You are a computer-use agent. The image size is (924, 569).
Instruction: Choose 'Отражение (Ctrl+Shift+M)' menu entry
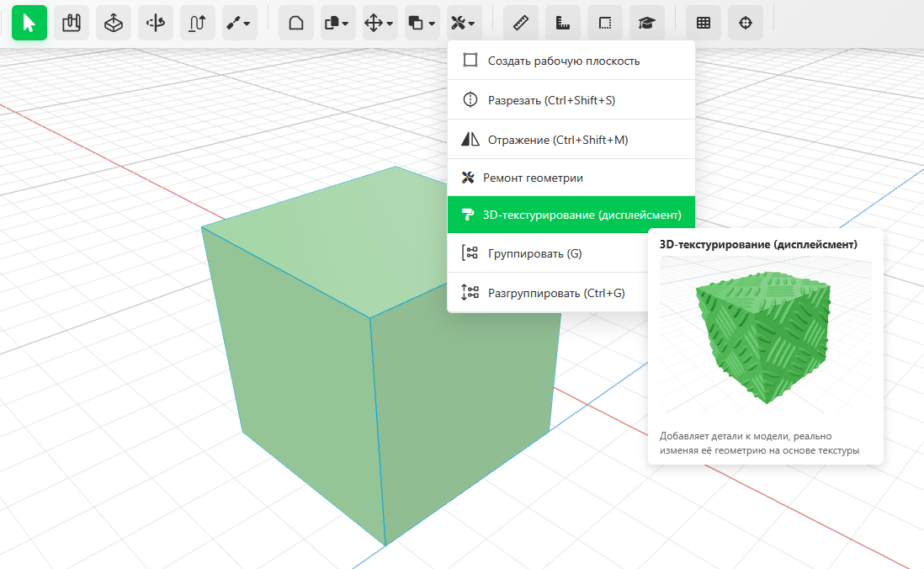[571, 140]
